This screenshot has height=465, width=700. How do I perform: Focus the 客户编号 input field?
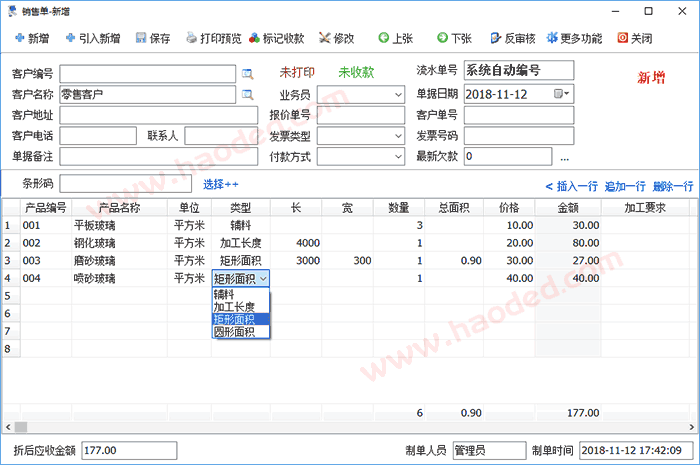(147, 74)
